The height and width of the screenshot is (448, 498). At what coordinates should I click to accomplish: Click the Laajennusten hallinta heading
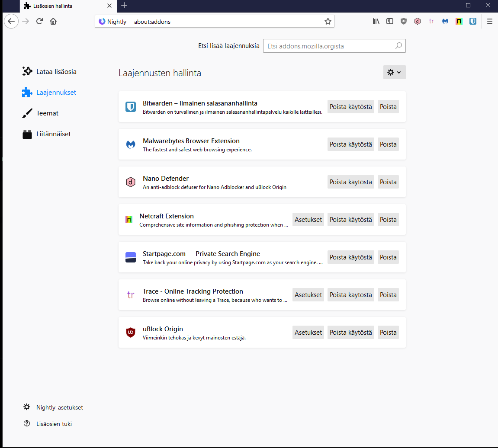[x=160, y=73]
